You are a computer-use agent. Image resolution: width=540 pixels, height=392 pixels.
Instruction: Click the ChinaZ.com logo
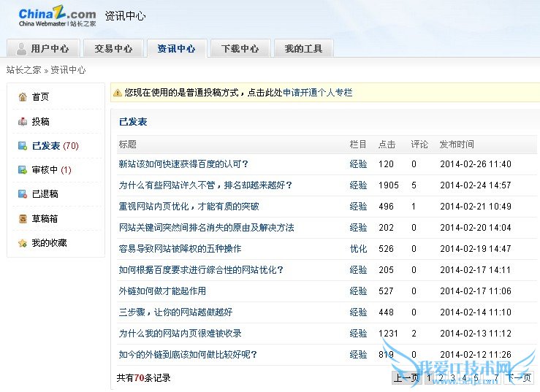click(56, 18)
